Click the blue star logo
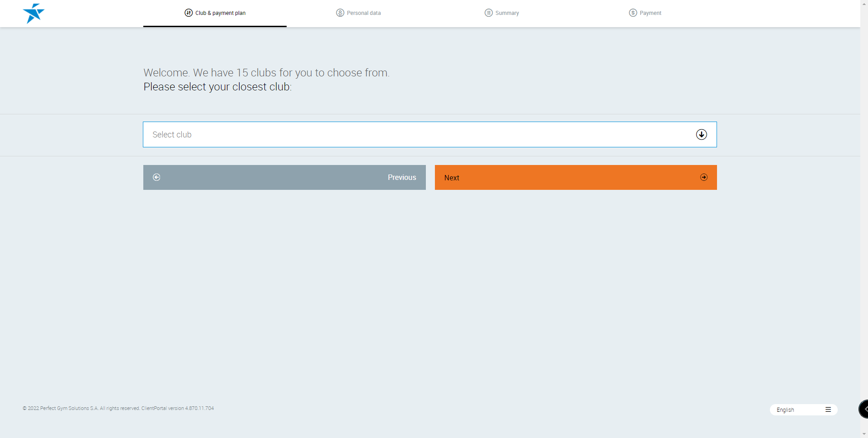Screen dimensions: 868x438 tap(33, 13)
